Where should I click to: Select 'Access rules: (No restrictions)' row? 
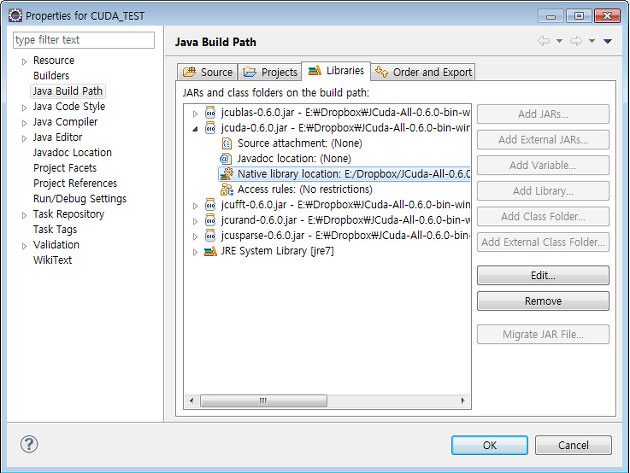(305, 189)
